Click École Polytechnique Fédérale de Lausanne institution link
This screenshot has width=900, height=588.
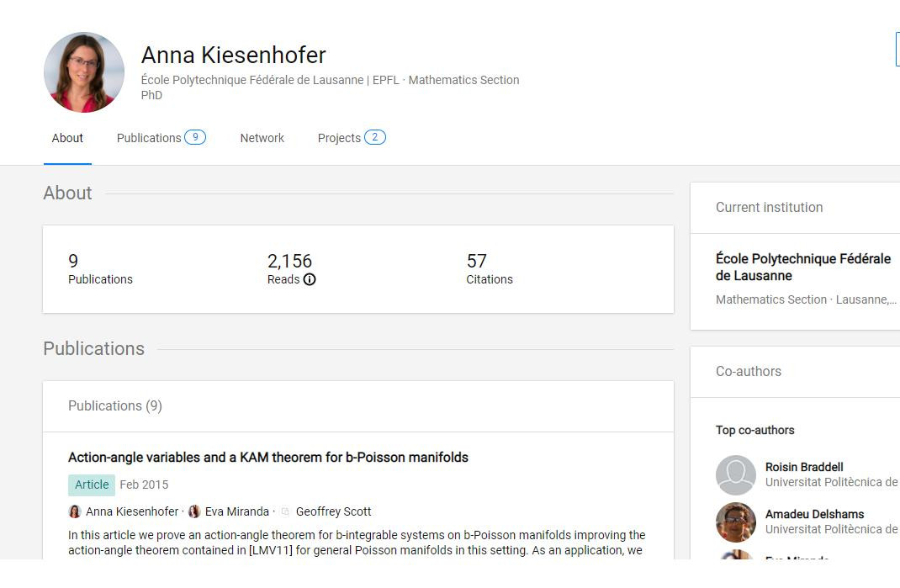(802, 268)
